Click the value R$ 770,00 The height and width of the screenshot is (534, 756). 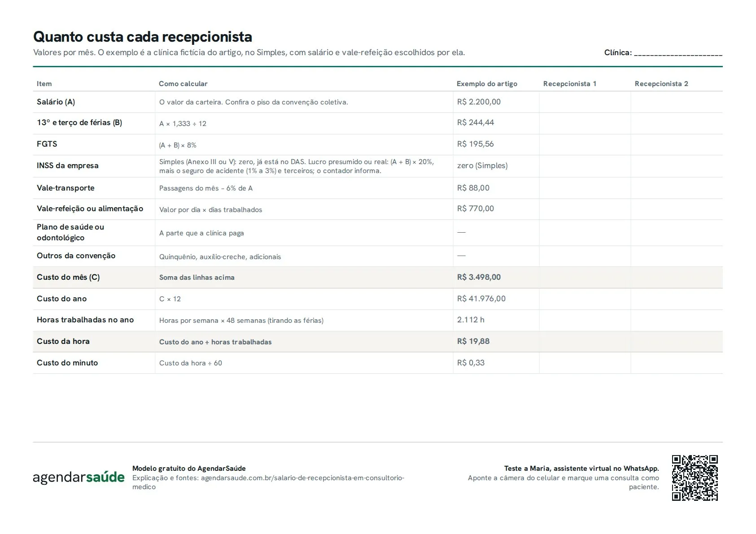tap(476, 209)
